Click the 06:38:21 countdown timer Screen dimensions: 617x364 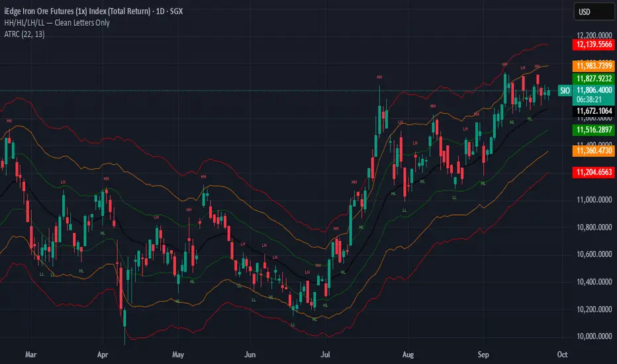pos(589,100)
